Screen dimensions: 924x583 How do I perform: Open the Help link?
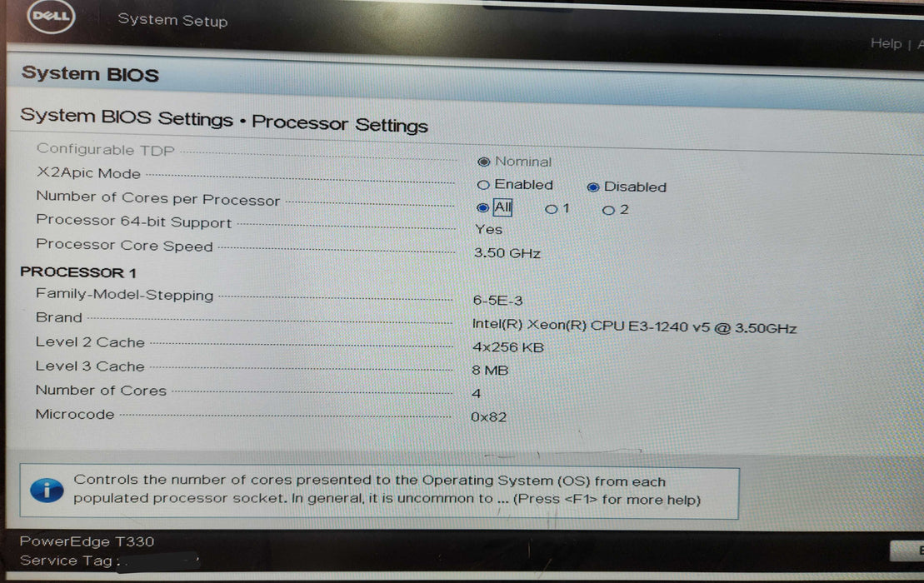click(x=886, y=43)
